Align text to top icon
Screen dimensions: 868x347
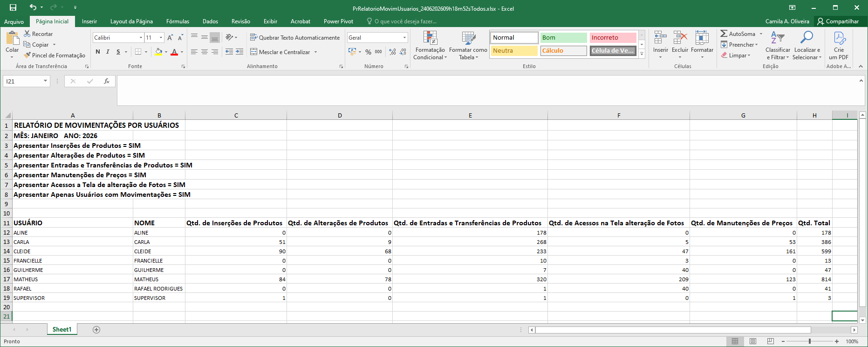pos(194,37)
